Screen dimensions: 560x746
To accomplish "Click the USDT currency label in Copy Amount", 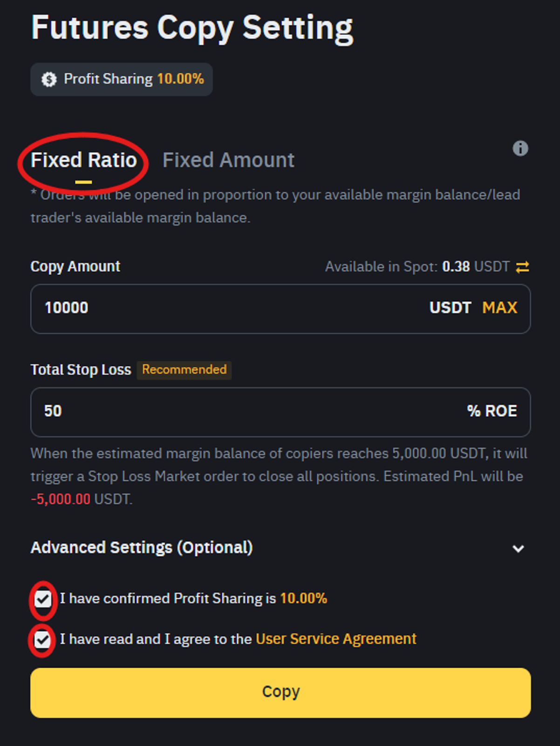I will 450,308.
